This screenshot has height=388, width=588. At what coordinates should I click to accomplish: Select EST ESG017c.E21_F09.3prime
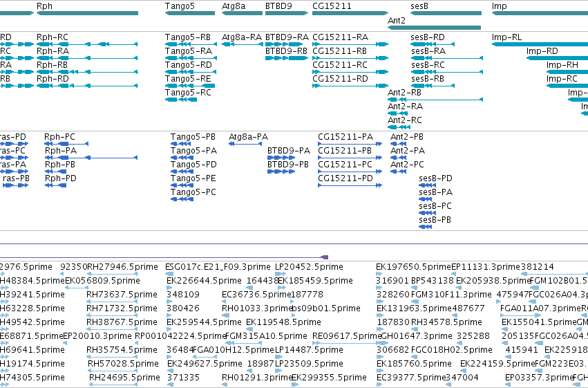(x=218, y=267)
